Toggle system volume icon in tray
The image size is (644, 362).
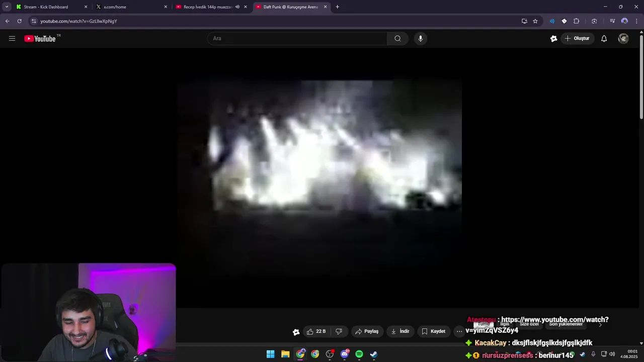coord(612,354)
